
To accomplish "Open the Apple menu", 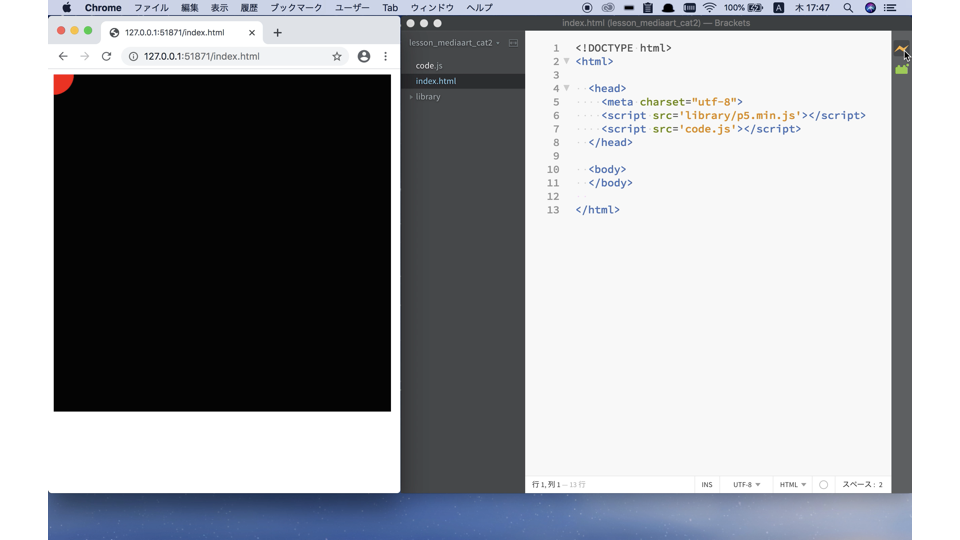I will pos(66,8).
